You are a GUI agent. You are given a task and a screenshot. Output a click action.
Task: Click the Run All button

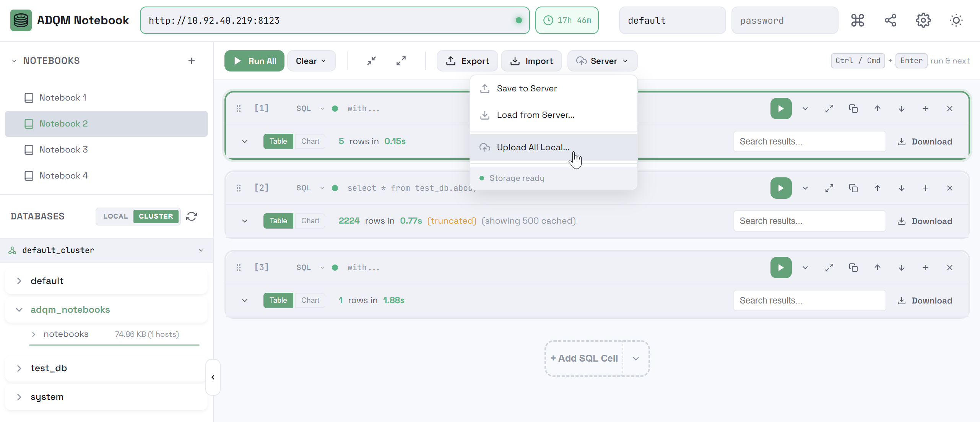coord(254,61)
